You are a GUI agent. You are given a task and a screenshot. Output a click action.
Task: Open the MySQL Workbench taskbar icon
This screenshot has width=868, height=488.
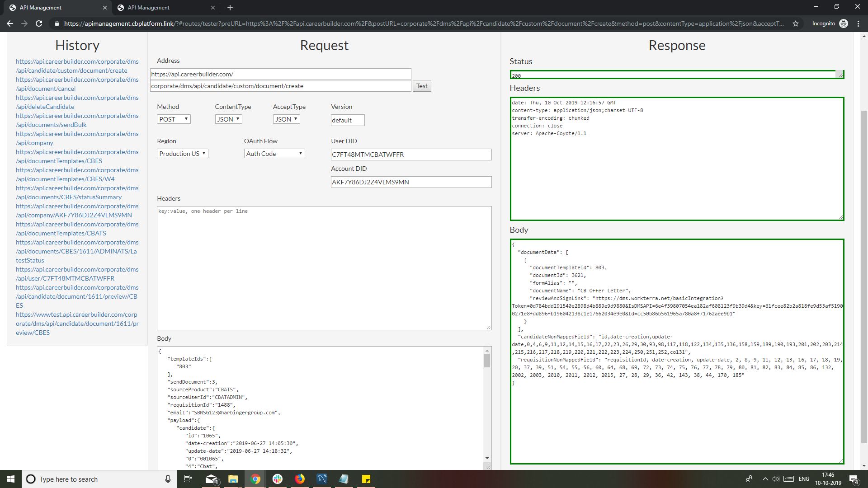(322, 479)
